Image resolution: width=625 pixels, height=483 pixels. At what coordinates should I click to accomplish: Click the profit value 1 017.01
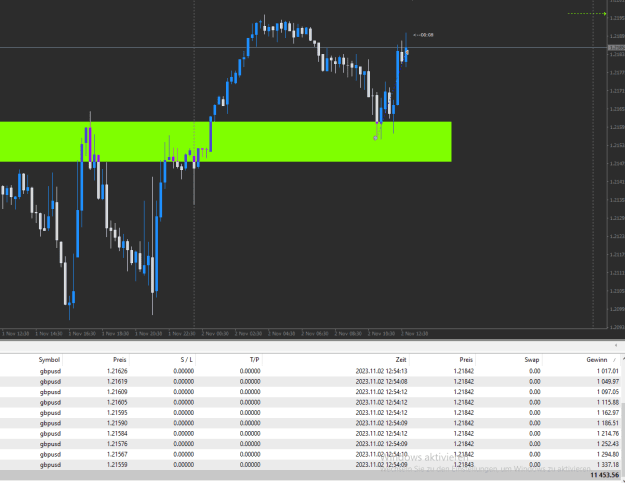pyautogui.click(x=608, y=371)
